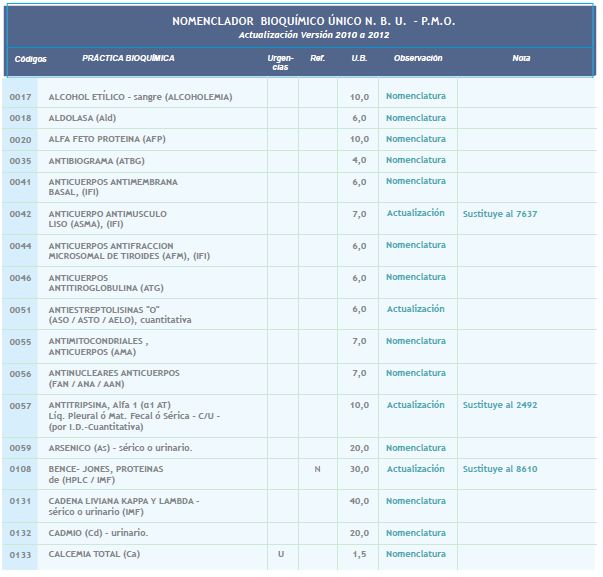This screenshot has height=577, width=603.
Task: Click Nomenclatura in the ALDOLASA row
Action: (x=416, y=118)
